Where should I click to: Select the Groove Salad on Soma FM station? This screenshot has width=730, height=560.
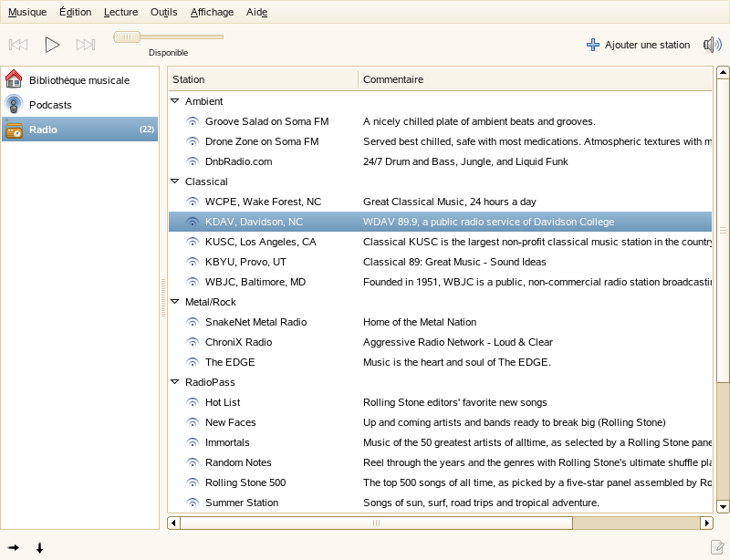266,121
